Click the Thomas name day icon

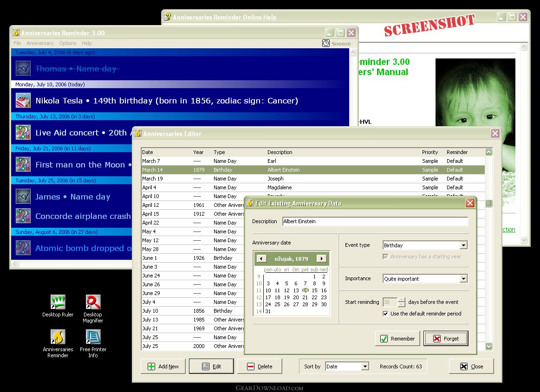(x=23, y=69)
